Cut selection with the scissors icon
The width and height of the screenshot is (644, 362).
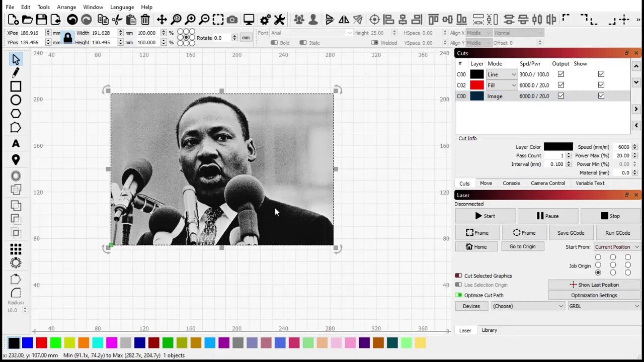(117, 20)
